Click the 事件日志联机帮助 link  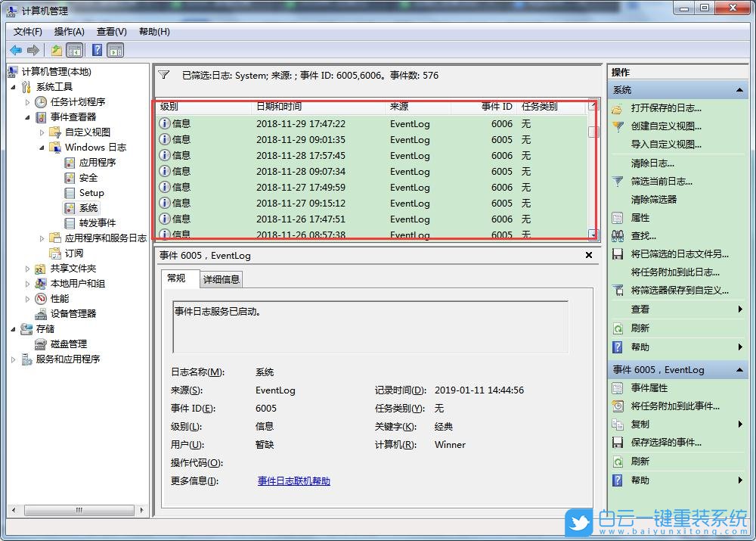294,480
